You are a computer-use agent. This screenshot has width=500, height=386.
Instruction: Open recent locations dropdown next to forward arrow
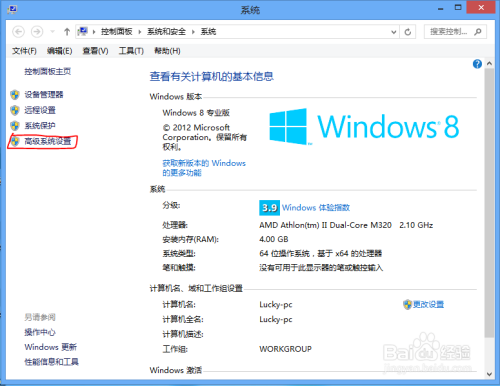click(x=52, y=32)
